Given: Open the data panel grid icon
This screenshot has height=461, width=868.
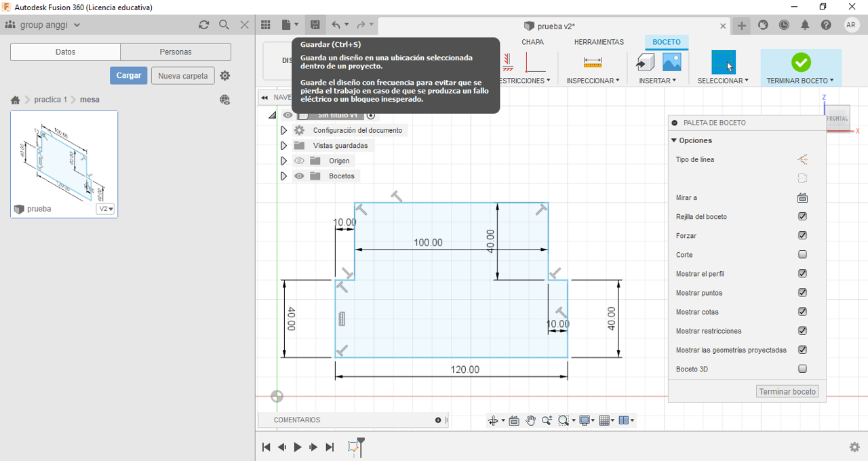Looking at the screenshot, I should click(x=266, y=25).
